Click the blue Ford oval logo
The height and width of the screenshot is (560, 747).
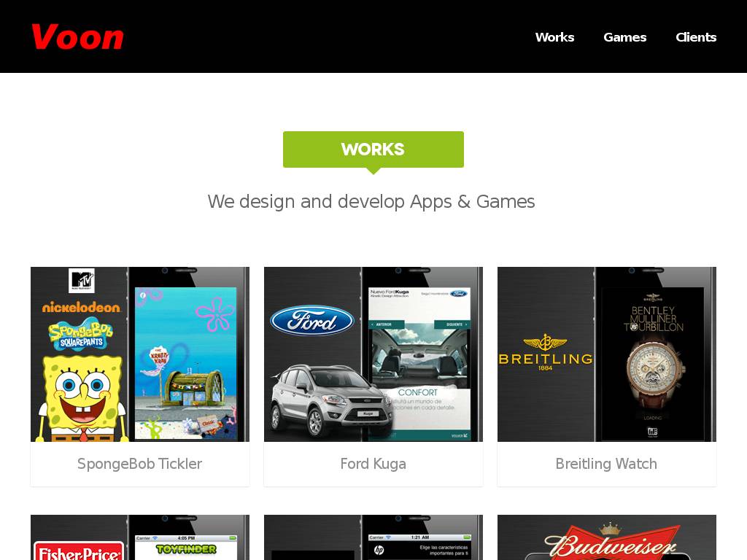(312, 321)
